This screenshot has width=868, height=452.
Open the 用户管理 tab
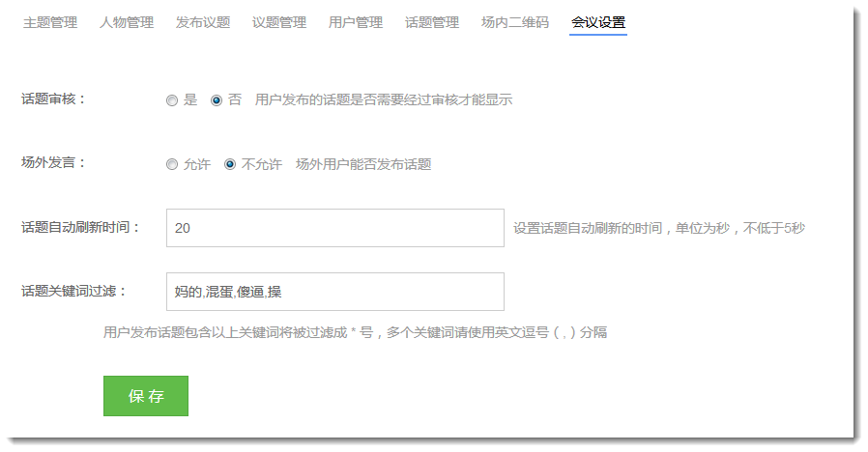point(356,22)
